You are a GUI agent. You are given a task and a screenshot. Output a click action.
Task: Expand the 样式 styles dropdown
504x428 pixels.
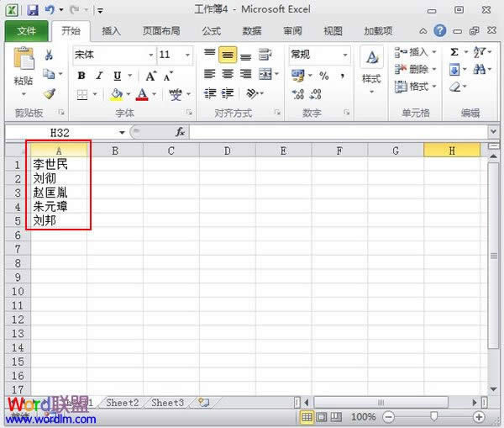[371, 92]
